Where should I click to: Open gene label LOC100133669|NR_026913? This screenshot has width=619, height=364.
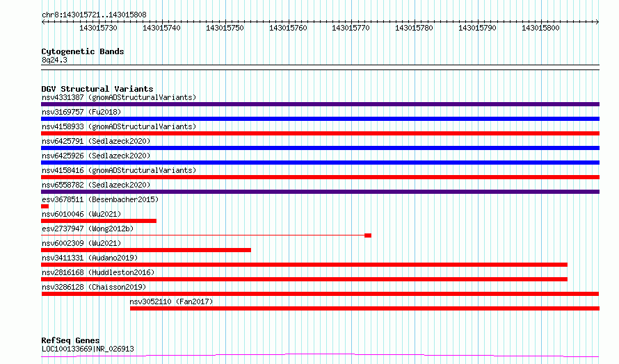tap(88, 349)
